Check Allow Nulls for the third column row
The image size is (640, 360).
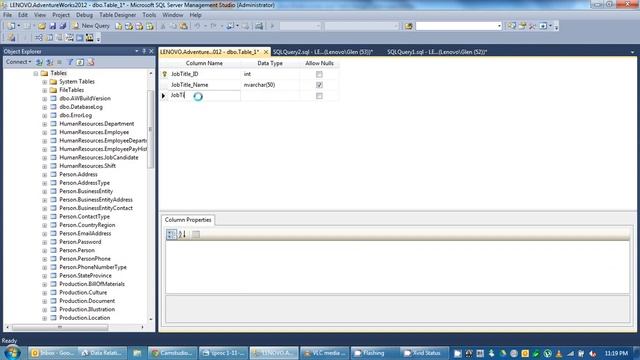tap(319, 96)
